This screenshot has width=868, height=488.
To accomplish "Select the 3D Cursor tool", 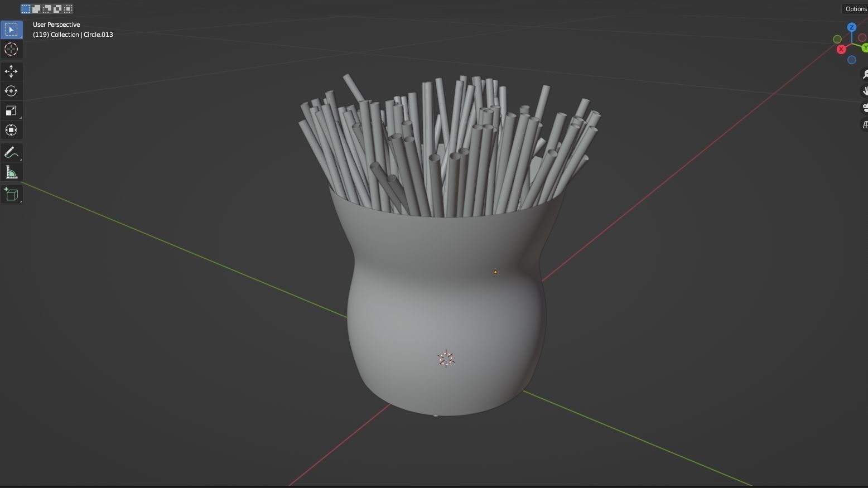I will [x=11, y=49].
